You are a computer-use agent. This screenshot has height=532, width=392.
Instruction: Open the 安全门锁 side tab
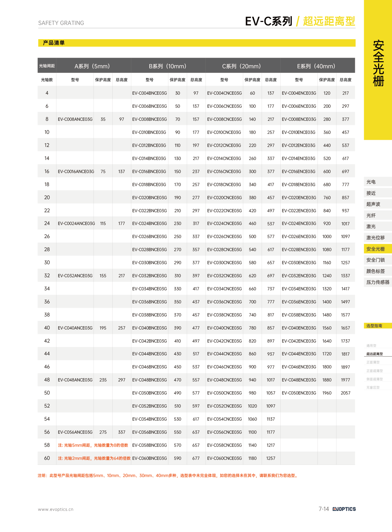tap(378, 260)
